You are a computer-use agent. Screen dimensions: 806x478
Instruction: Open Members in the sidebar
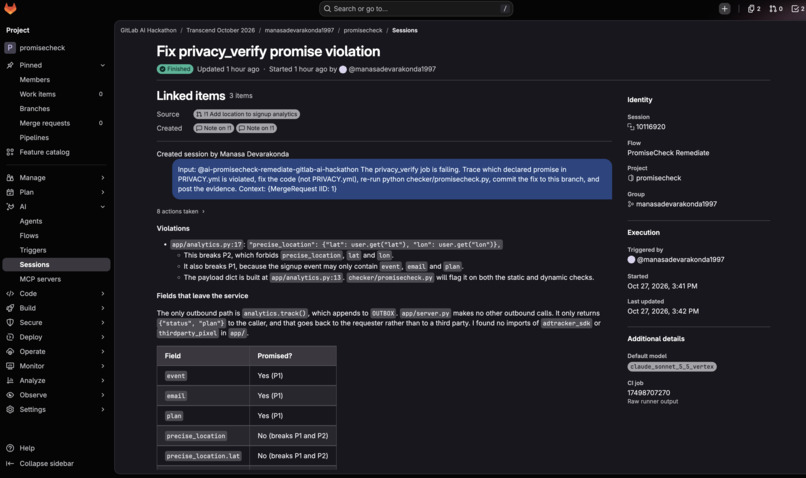[56, 80]
